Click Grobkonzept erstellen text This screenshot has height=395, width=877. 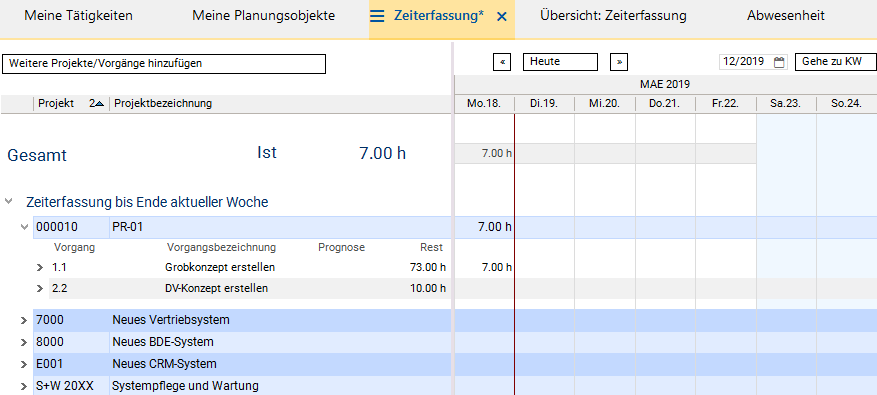[220, 267]
